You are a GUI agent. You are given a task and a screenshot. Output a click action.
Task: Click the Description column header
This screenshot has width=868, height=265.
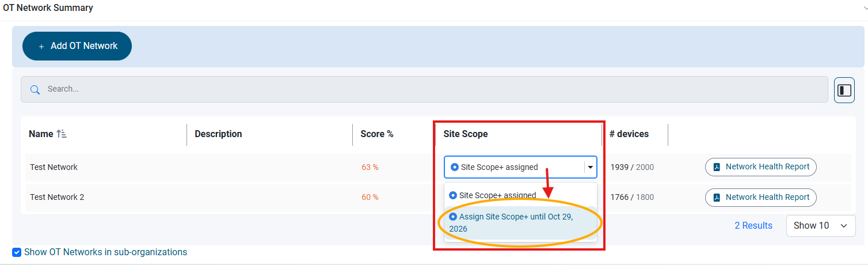pos(218,134)
